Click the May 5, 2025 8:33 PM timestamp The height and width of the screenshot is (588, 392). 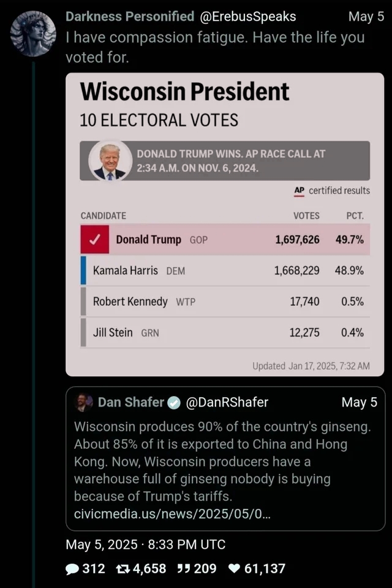pos(145,544)
